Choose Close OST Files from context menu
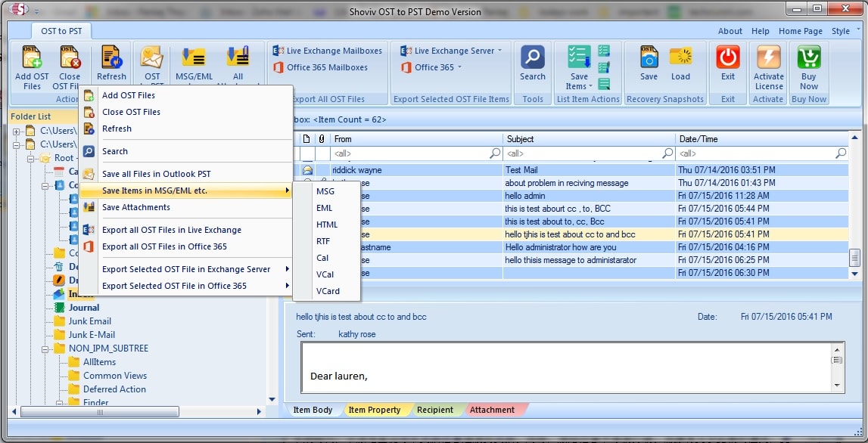The image size is (868, 443). (185, 113)
